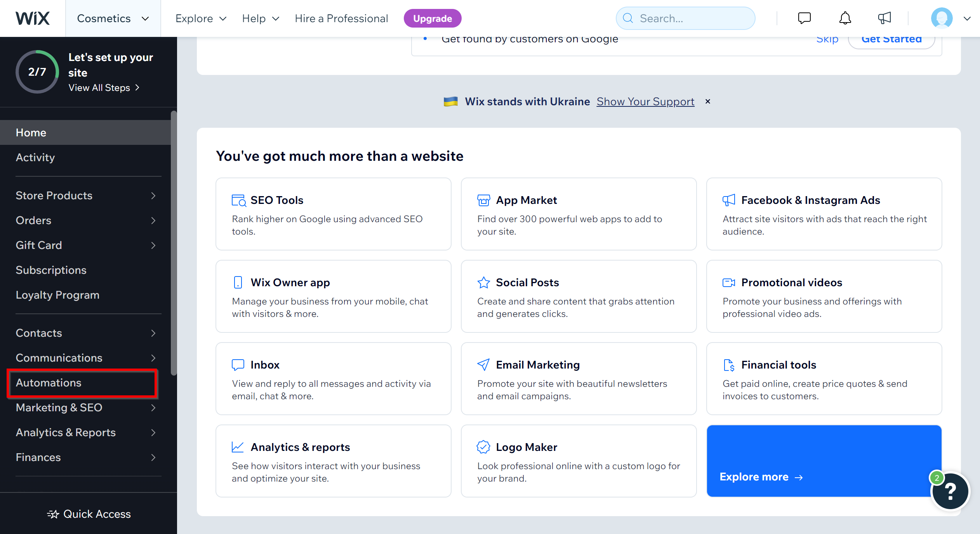The height and width of the screenshot is (534, 980).
Task: Expand Orders submenu
Action: pyautogui.click(x=153, y=221)
